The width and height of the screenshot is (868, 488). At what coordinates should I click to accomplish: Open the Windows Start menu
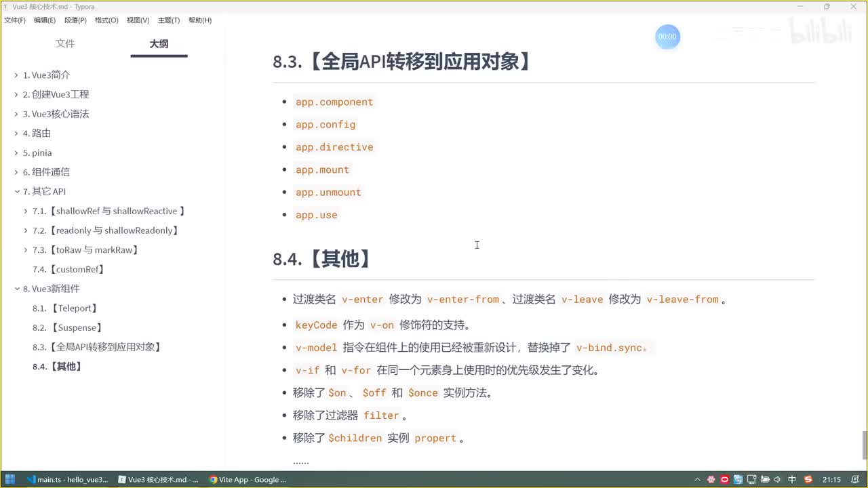click(x=10, y=479)
